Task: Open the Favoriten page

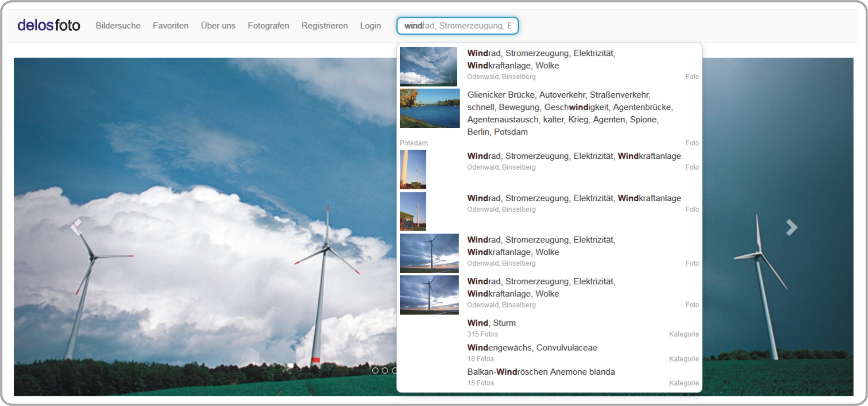Action: (171, 26)
